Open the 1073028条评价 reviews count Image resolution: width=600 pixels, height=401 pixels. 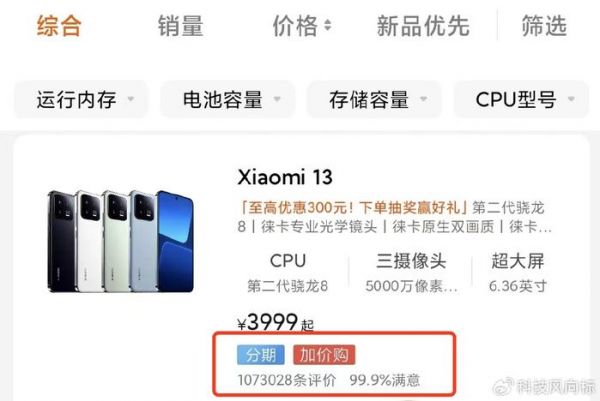pos(287,380)
